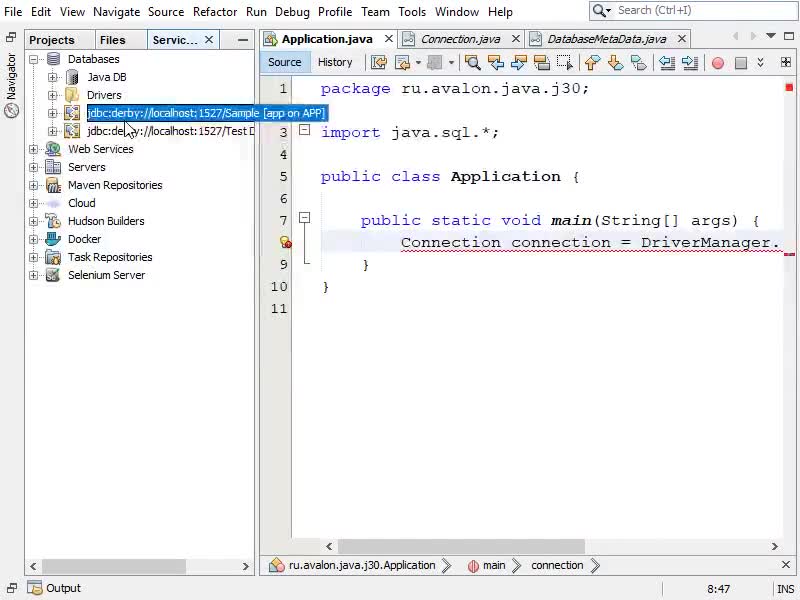Click the Stop Macro Recording square icon
This screenshot has height=600, width=800.
coord(740,63)
